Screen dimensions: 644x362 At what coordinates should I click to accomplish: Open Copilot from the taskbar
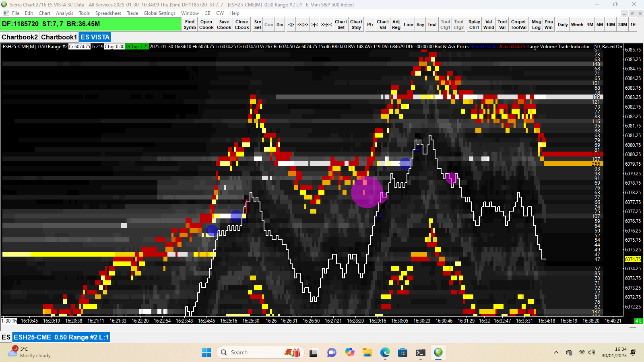coord(349,353)
